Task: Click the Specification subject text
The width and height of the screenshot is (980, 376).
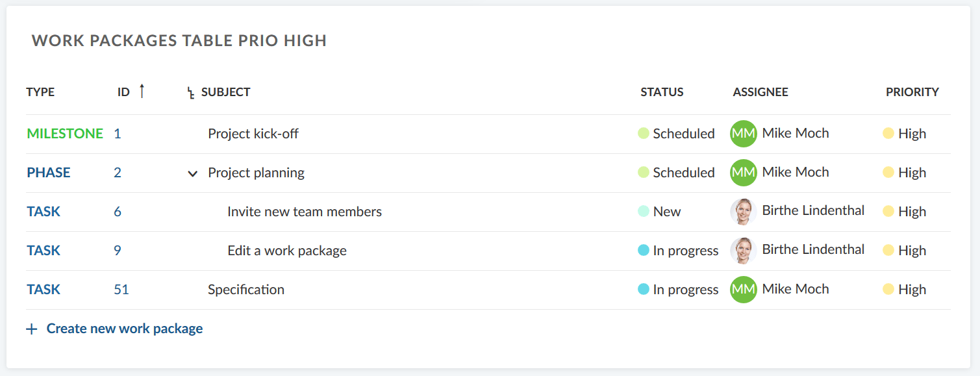Action: (x=246, y=290)
